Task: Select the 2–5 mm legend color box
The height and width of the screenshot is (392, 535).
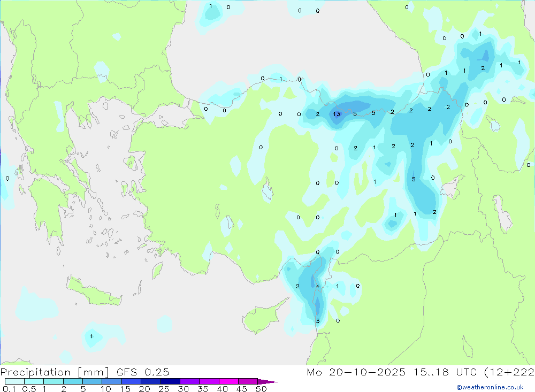Action: pos(73,381)
